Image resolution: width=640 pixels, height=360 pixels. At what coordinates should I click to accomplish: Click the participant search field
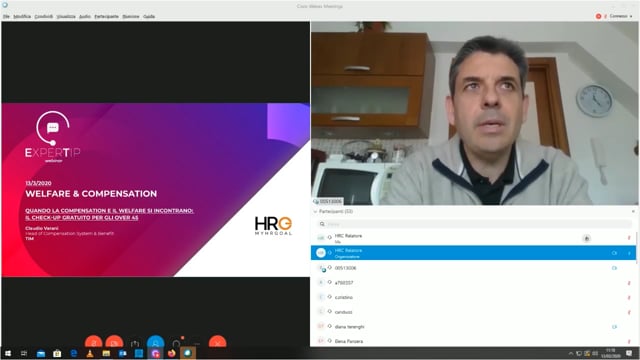pos(474,224)
